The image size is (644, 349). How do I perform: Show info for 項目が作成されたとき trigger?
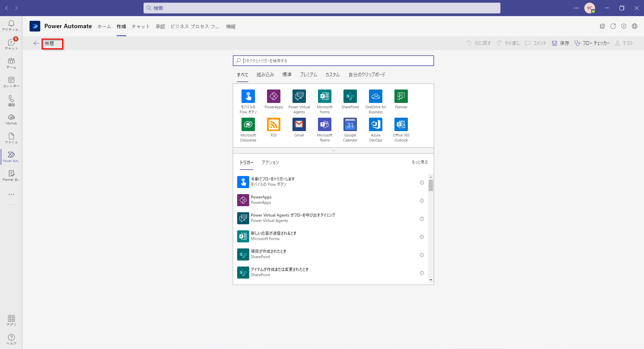[422, 255]
